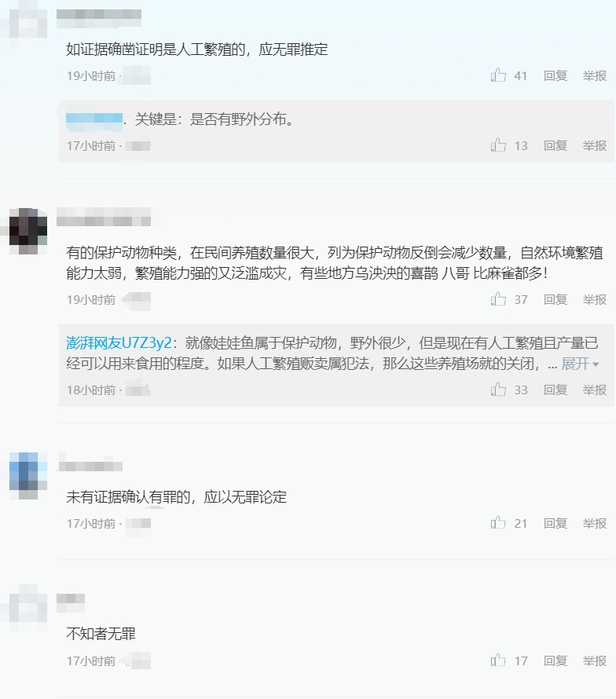The width and height of the screenshot is (616, 699).
Task: Report the 娃娃鱼 reply with 33 likes
Action: (595, 390)
